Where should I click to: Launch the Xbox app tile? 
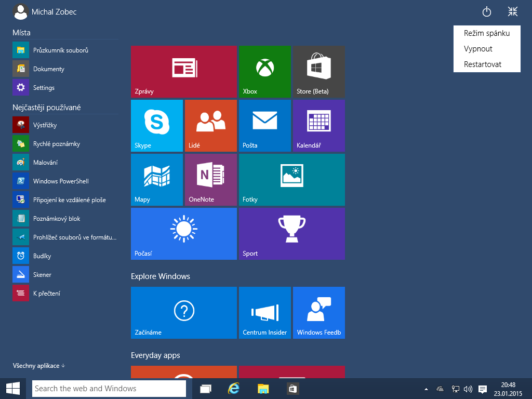[264, 71]
